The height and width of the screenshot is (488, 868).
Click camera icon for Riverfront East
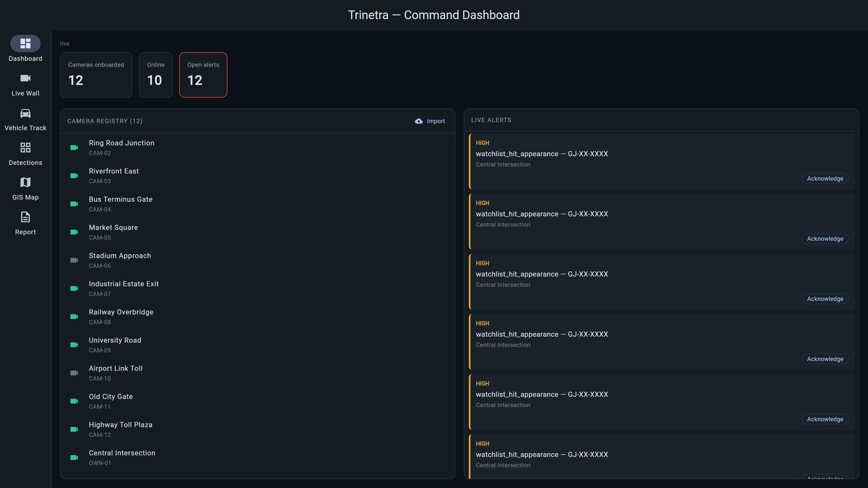click(x=74, y=176)
